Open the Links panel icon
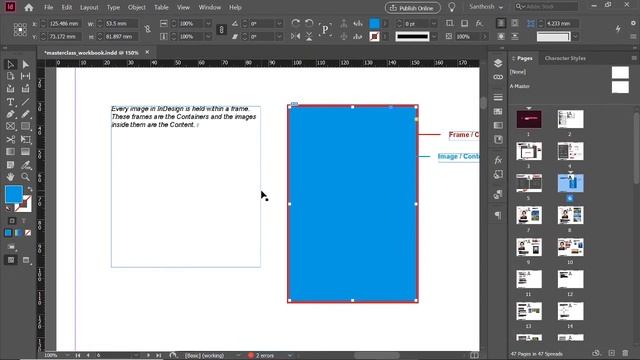The width and height of the screenshot is (640, 360). tap(498, 77)
